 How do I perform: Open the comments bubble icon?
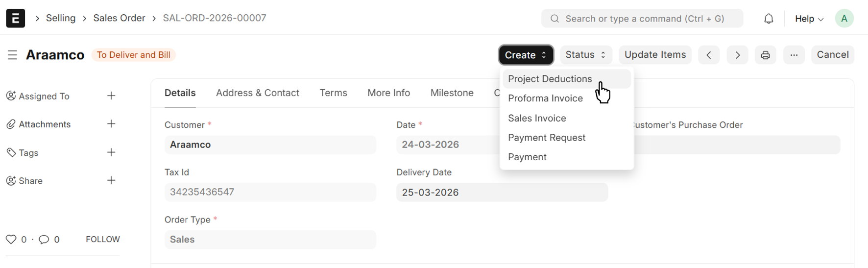[x=44, y=239]
